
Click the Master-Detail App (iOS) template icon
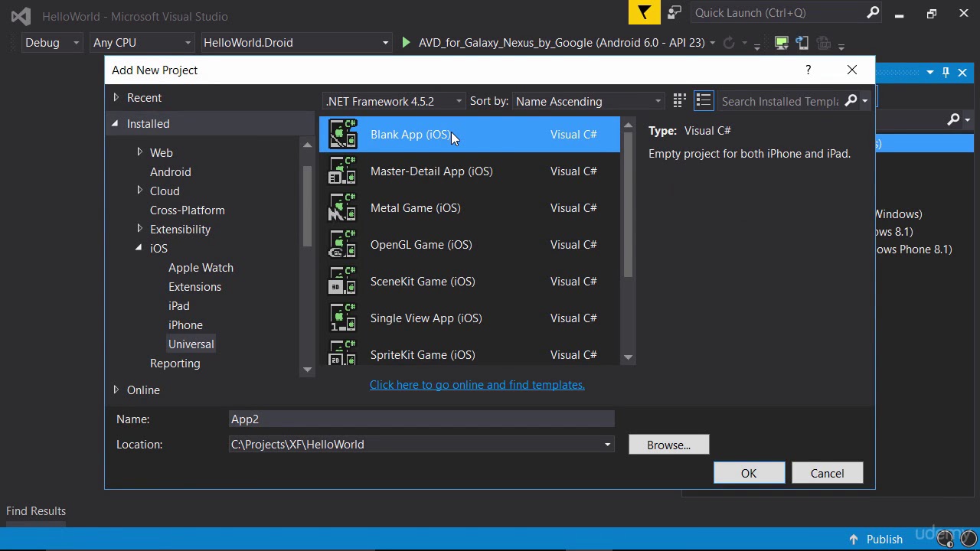point(342,171)
